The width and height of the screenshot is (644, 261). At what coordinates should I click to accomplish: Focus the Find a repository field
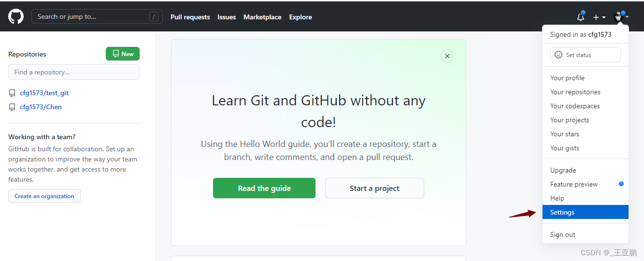tap(74, 72)
